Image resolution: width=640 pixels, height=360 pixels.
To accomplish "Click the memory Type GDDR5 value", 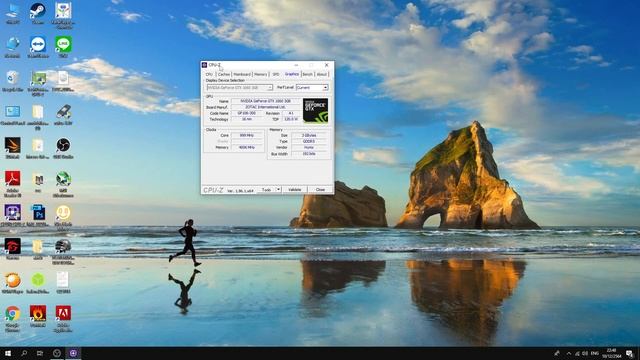I will coord(309,141).
